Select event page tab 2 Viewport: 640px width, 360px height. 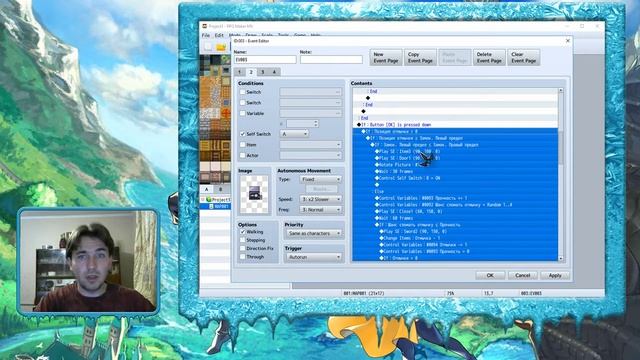(251, 72)
